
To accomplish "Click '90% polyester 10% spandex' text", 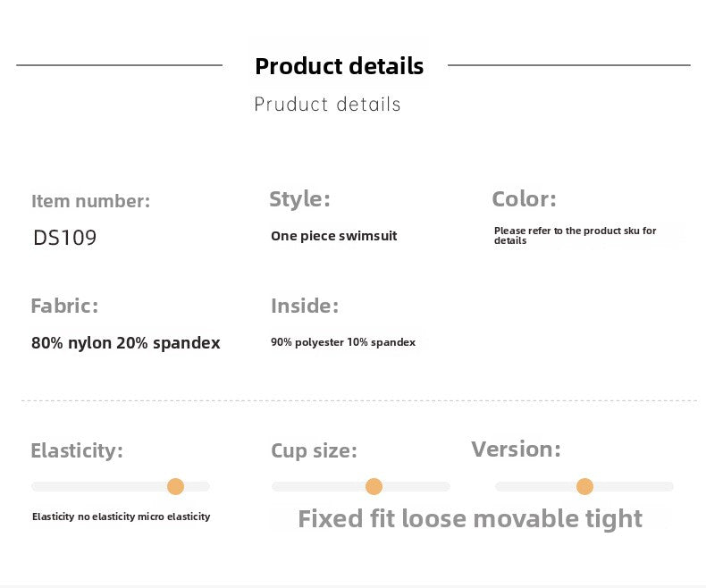I will click(x=343, y=342).
